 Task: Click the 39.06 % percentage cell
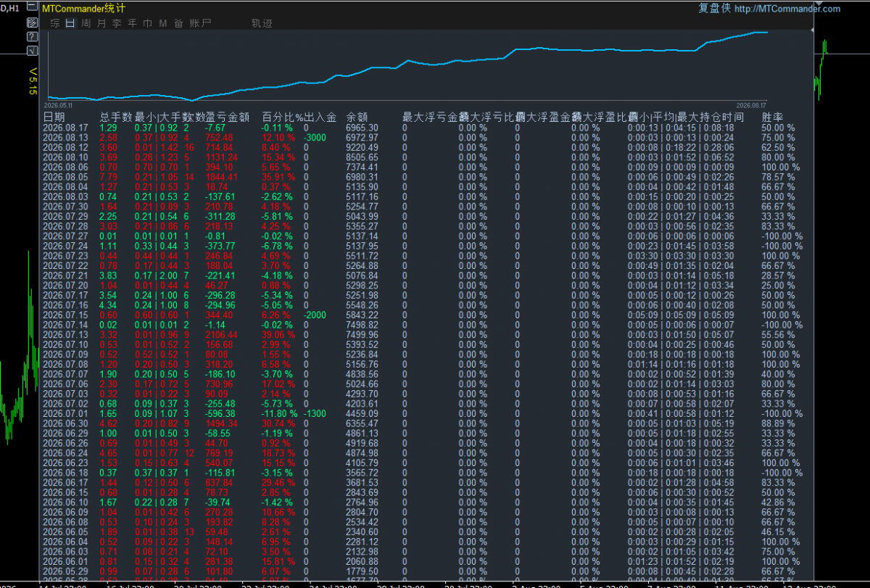pyautogui.click(x=279, y=335)
